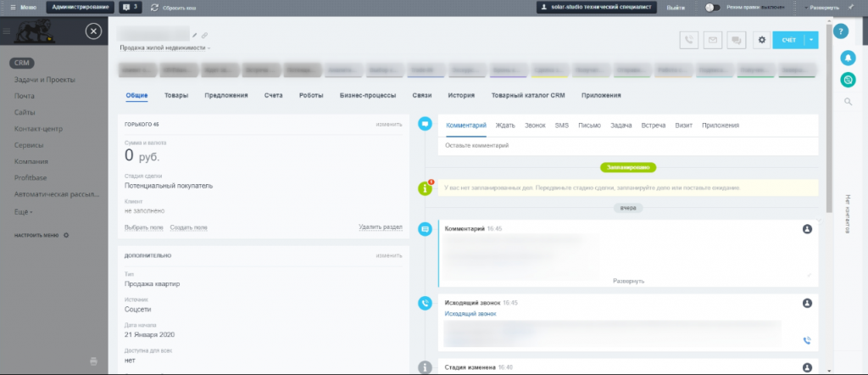Switch to Общие tab
Image resolution: width=868 pixels, height=375 pixels.
[x=136, y=95]
